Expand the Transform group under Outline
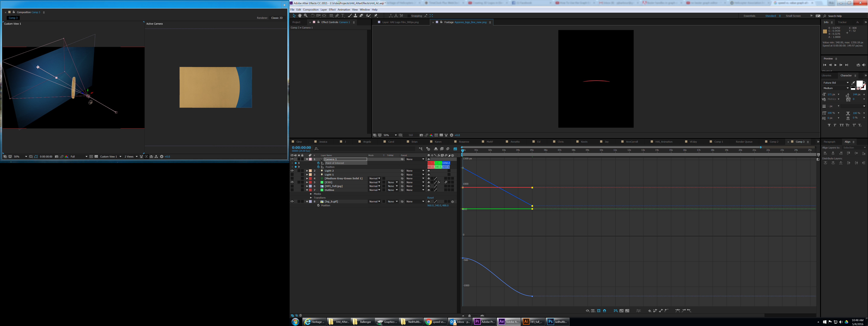This screenshot has height=326, width=868. [311, 198]
